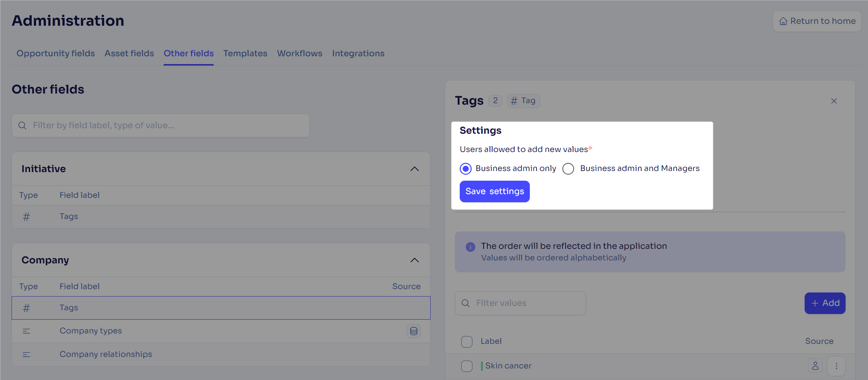Screen dimensions: 868x380
Task: Click the Type header under Company
Action: point(28,286)
